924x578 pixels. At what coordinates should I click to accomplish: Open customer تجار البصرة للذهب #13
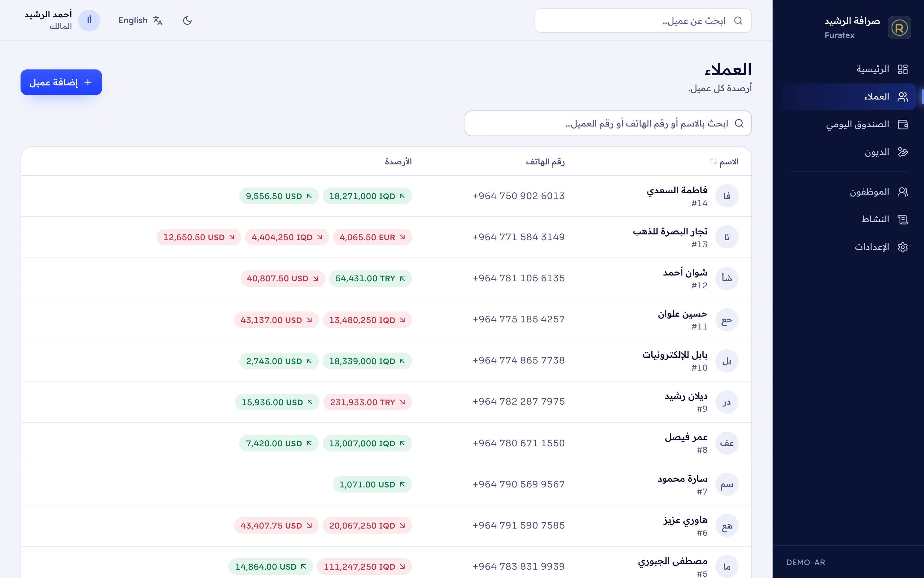(386, 237)
